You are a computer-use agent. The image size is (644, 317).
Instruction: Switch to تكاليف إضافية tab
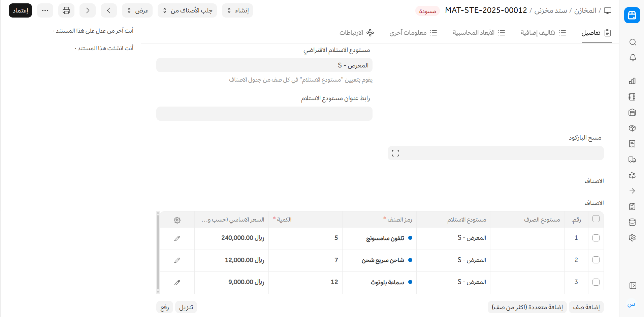[543, 33]
